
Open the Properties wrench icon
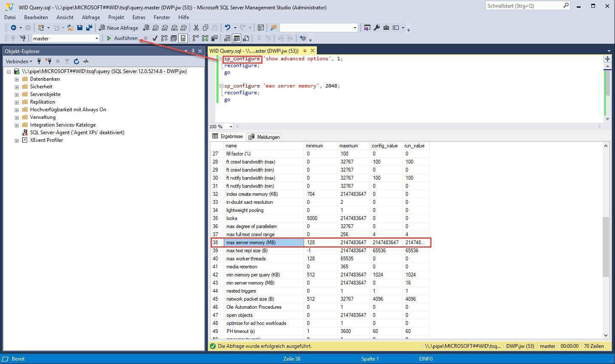(x=376, y=28)
